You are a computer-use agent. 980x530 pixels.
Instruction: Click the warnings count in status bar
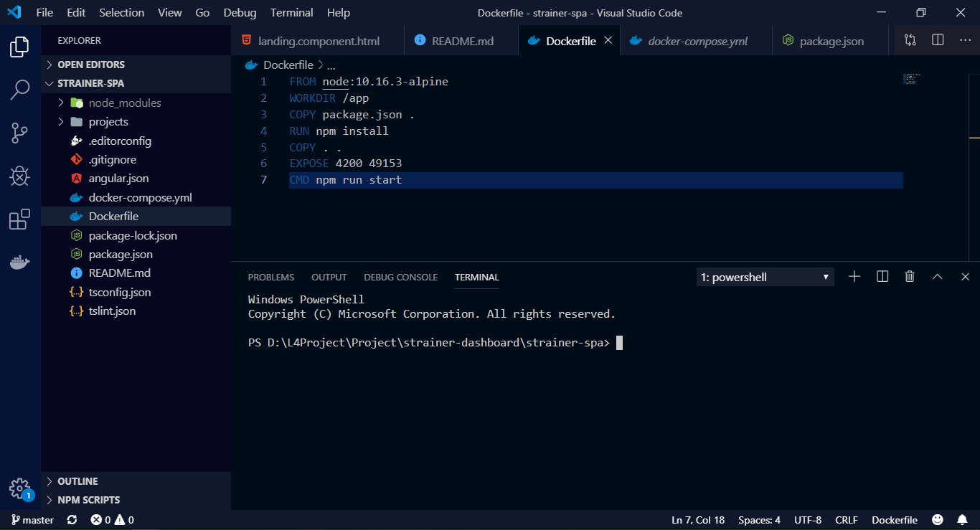click(124, 520)
